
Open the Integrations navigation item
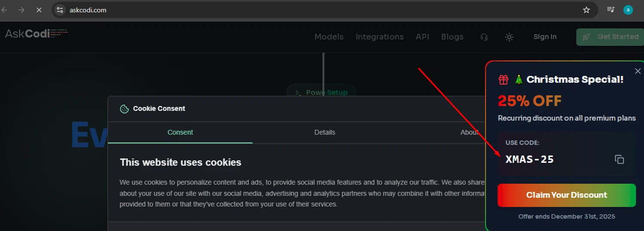pos(380,37)
